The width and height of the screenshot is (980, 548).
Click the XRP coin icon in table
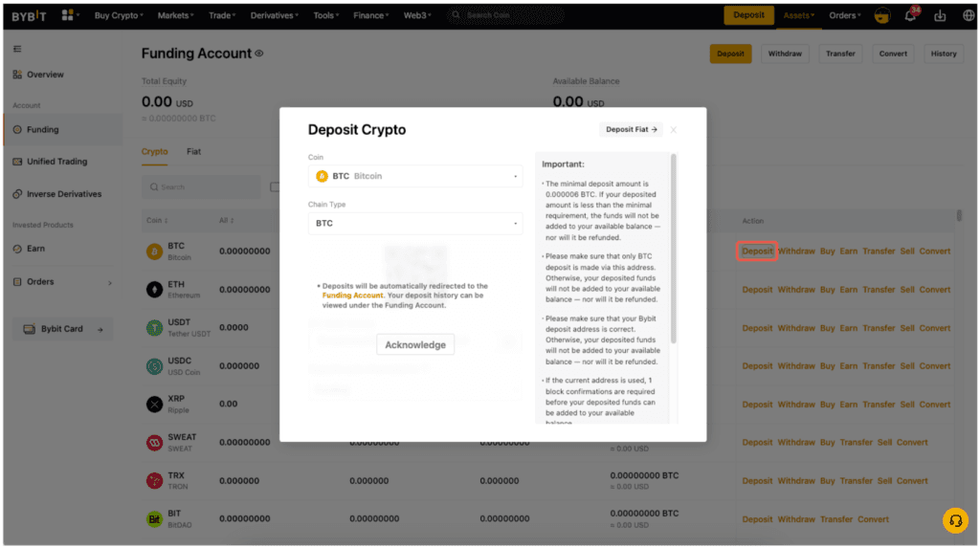(154, 405)
